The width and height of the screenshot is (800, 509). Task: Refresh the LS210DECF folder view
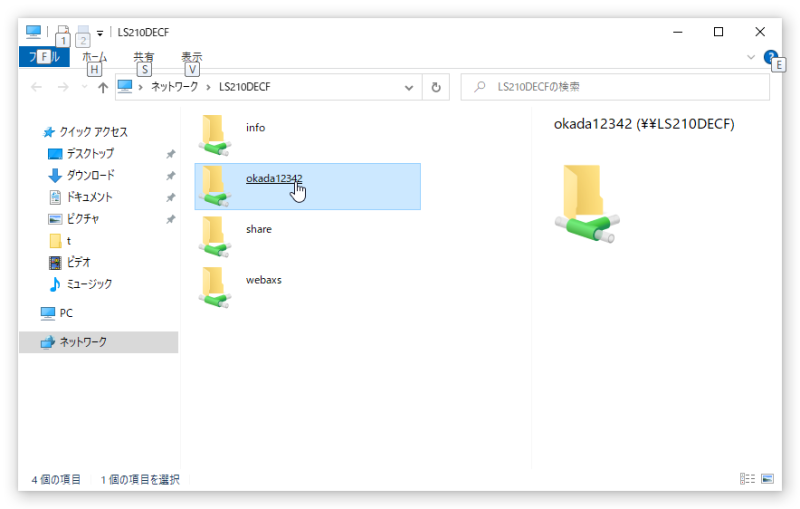pyautogui.click(x=436, y=87)
